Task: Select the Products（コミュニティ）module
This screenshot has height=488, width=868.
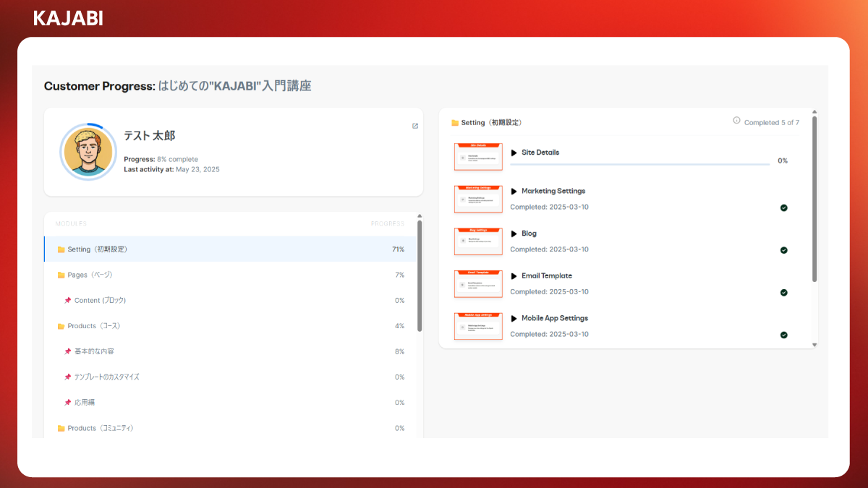Action: pos(230,428)
